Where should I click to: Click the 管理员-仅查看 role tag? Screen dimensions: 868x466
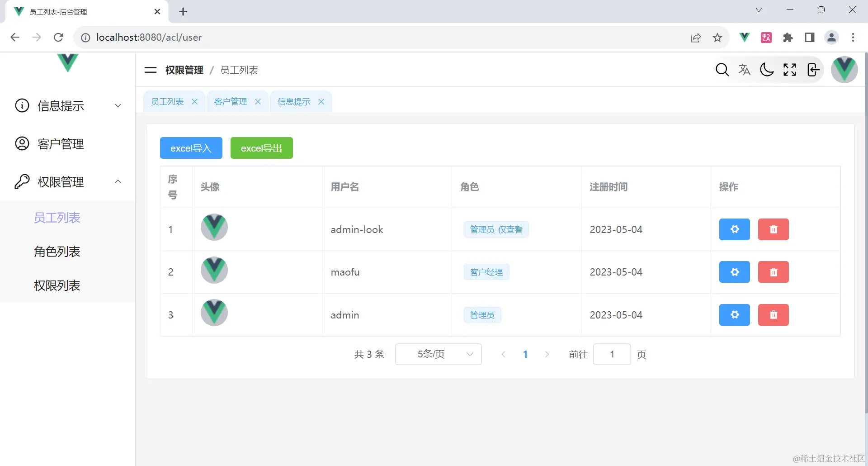click(496, 229)
